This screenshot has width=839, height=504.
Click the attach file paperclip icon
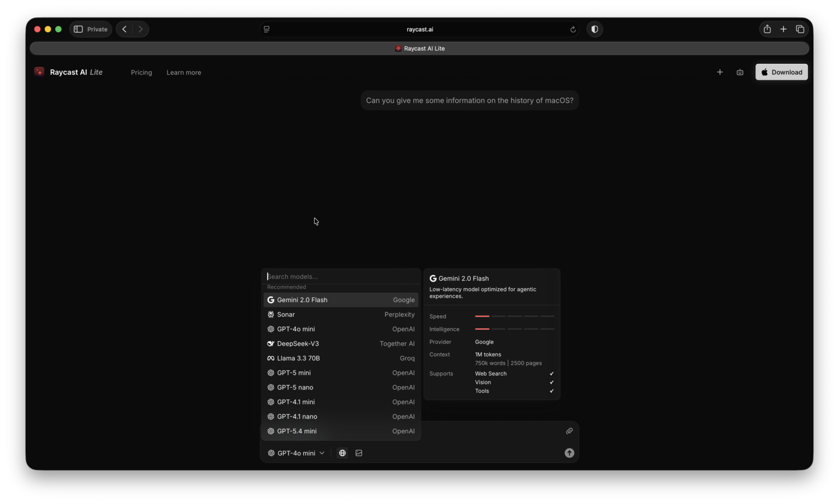[x=569, y=431]
